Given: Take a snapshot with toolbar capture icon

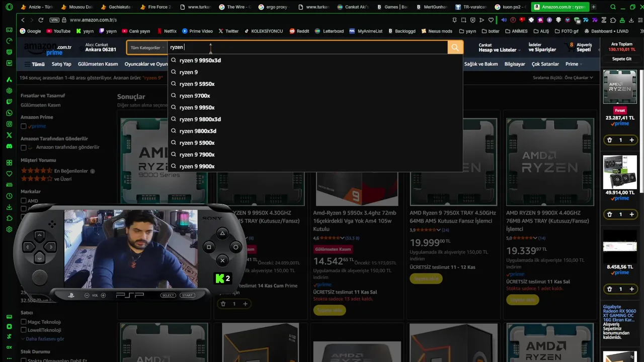Looking at the screenshot, I should point(463,20).
